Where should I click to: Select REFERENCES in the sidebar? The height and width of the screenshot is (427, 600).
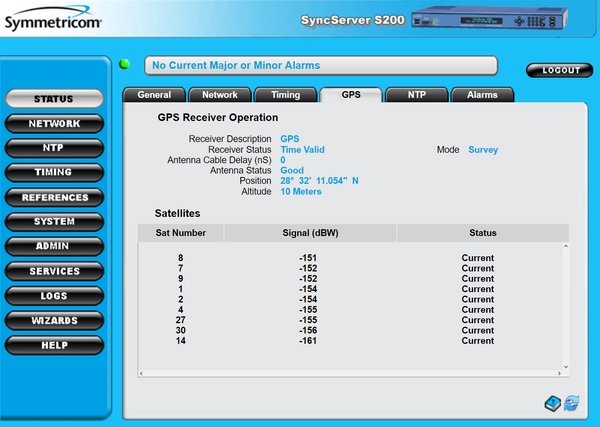pos(54,198)
